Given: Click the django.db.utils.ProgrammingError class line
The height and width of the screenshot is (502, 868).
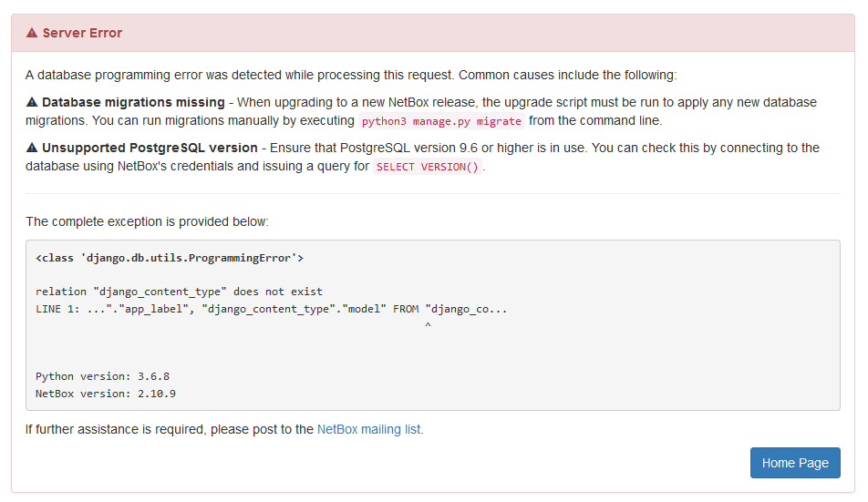Looking at the screenshot, I should coord(170,258).
